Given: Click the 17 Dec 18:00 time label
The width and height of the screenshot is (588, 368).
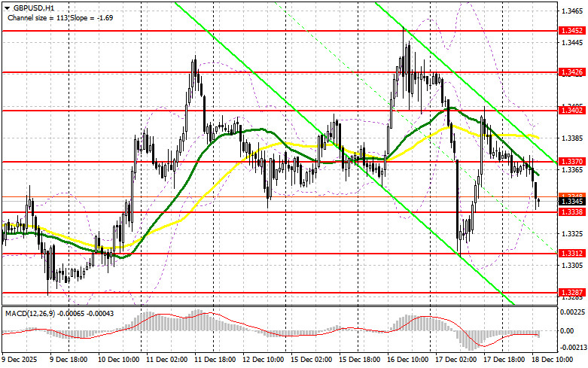Looking at the screenshot, I should point(504,360).
